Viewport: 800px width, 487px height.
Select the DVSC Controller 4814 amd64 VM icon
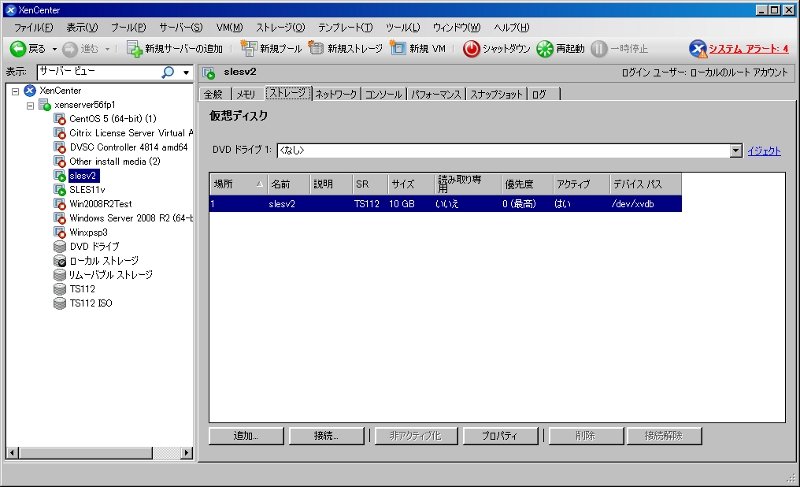pyautogui.click(x=60, y=147)
